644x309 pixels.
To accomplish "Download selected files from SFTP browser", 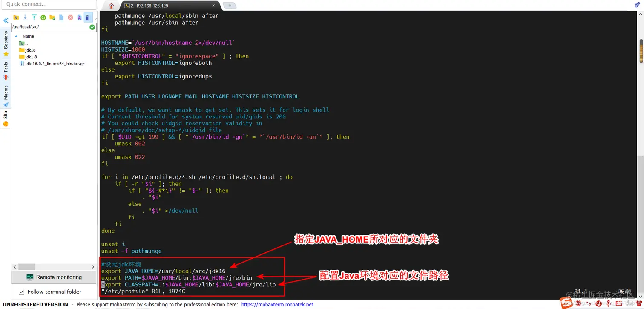I will pyautogui.click(x=25, y=17).
